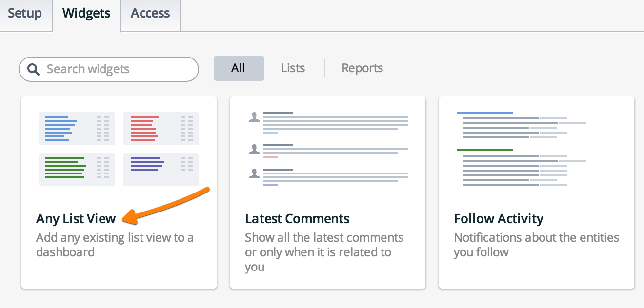Click inside the Search widgets field
Image resolution: width=644 pixels, height=308 pixels.
coord(107,69)
